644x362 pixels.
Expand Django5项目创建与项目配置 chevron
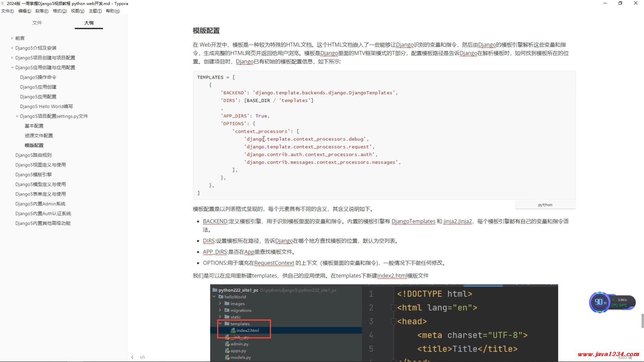(12, 58)
